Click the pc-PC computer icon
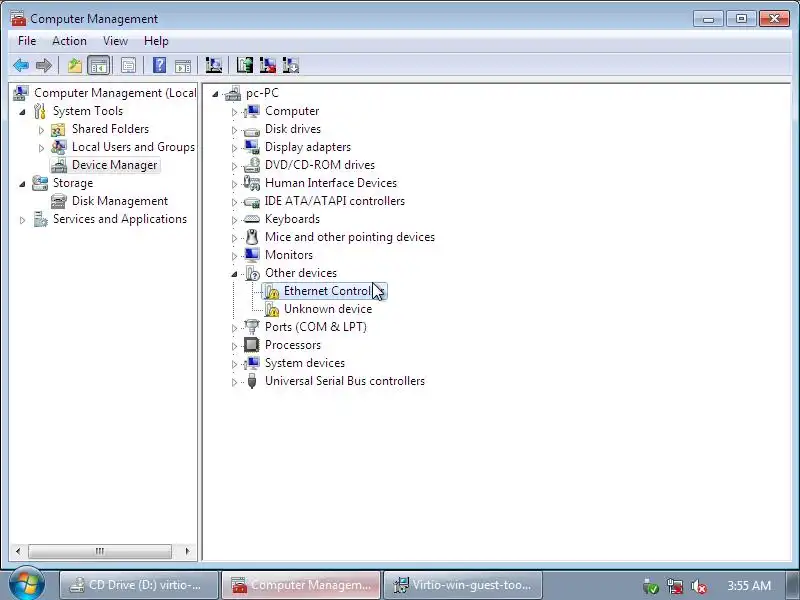The height and width of the screenshot is (600, 800). [x=233, y=93]
